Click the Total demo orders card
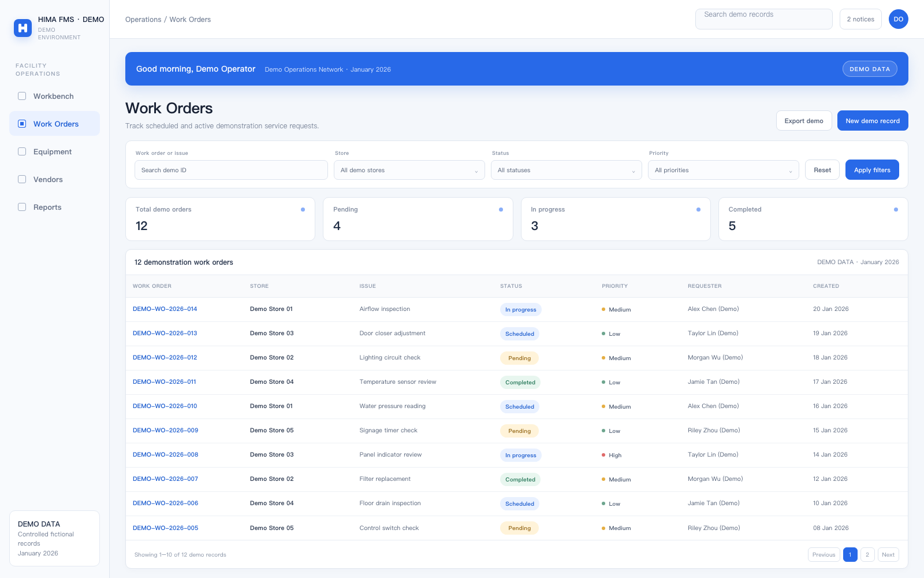 [220, 219]
